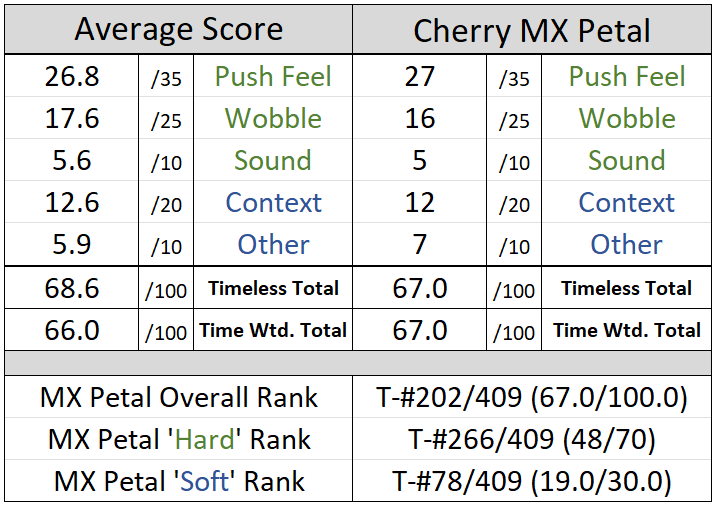
Task: Click "/35" in the Cherry MX Petal Push Feel row
Action: click(x=514, y=79)
